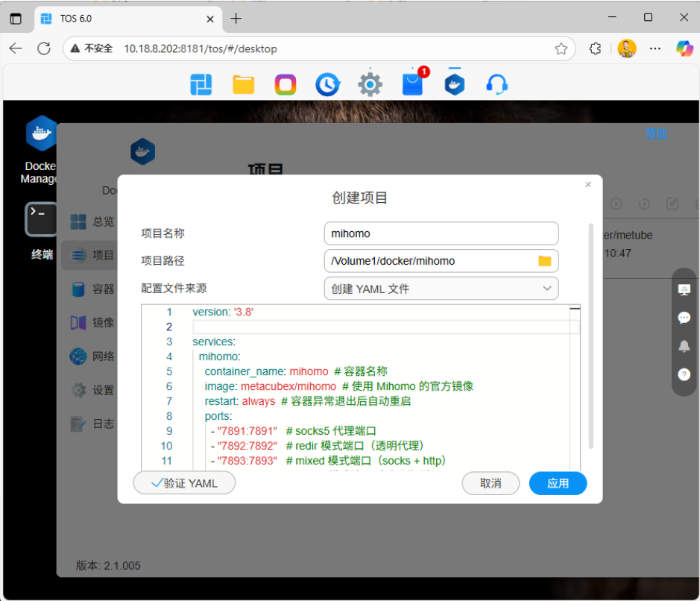Screen dimensions: 700x601
Task: Open the support headset icon in dock
Action: pyautogui.click(x=496, y=84)
